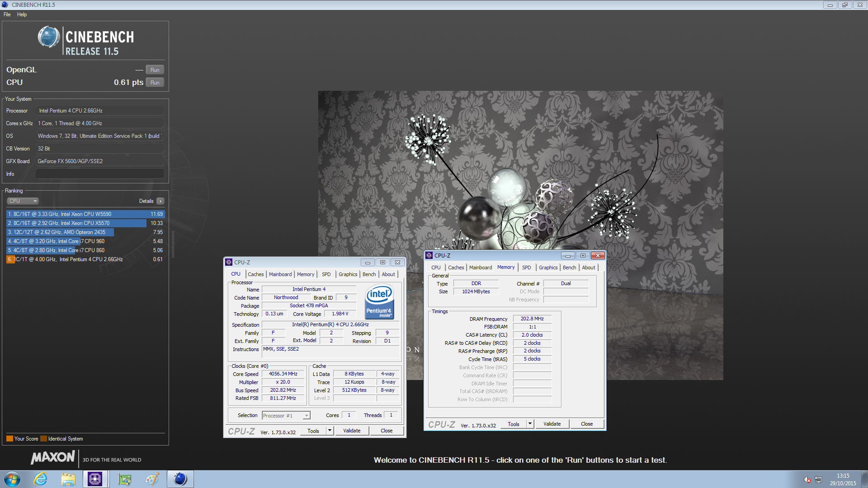The height and width of the screenshot is (488, 868).
Task: Switch to Caches tab in right CPU-Z window
Action: point(456,267)
